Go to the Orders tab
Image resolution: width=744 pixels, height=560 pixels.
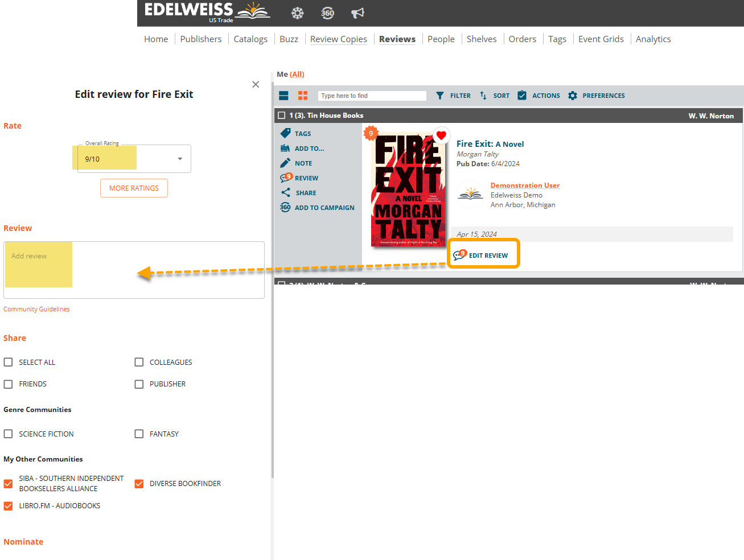(523, 39)
